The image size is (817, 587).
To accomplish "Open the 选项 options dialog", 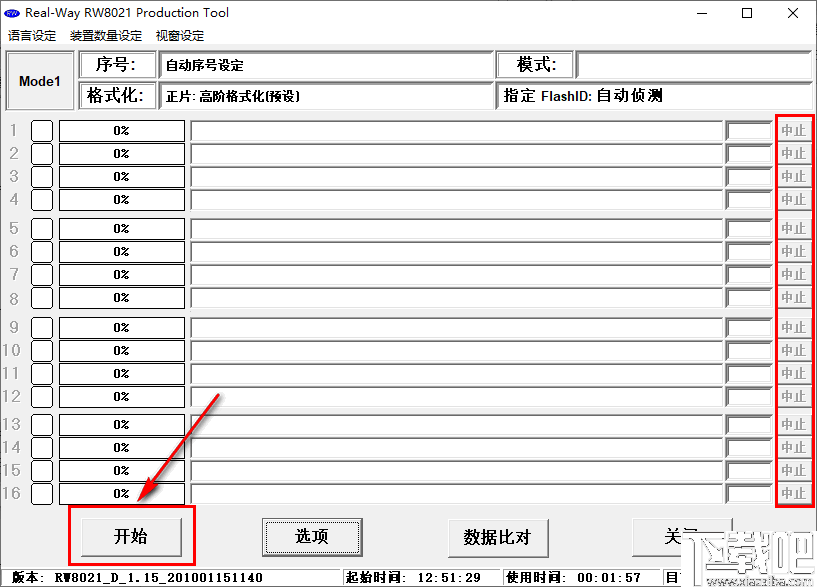I will coord(311,536).
